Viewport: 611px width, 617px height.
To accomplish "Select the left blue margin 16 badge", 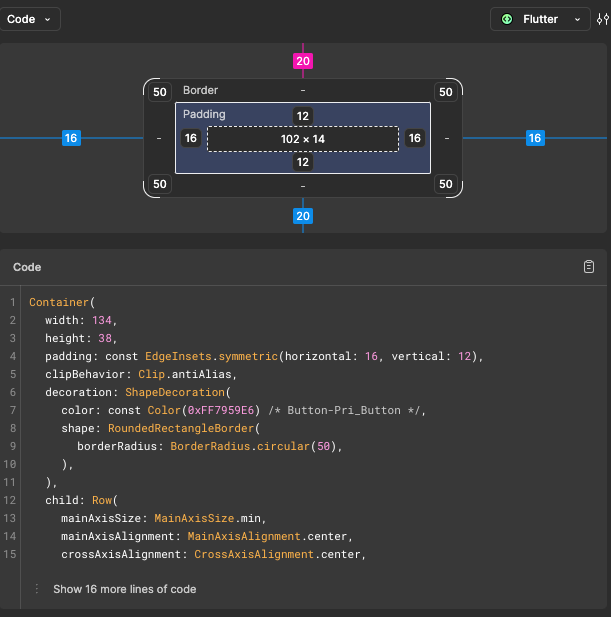I will click(71, 138).
